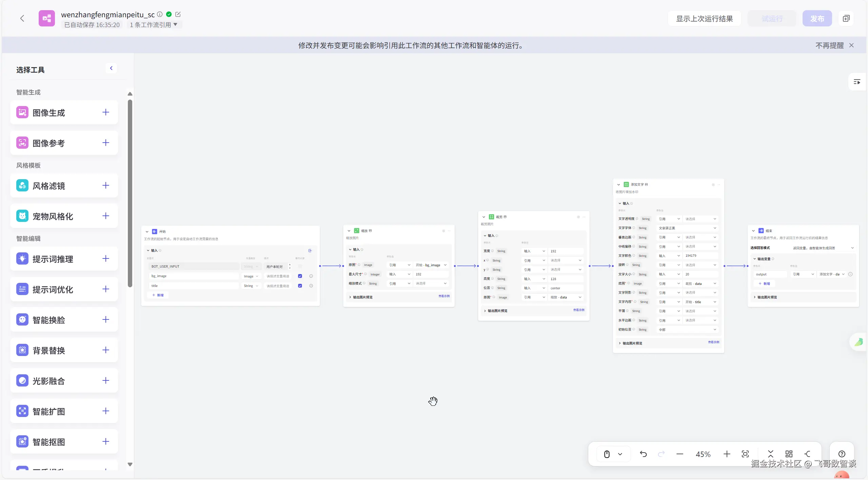Click the tools panel vertical scrollbar
Viewport: 868px width, 480px height.
(130, 193)
